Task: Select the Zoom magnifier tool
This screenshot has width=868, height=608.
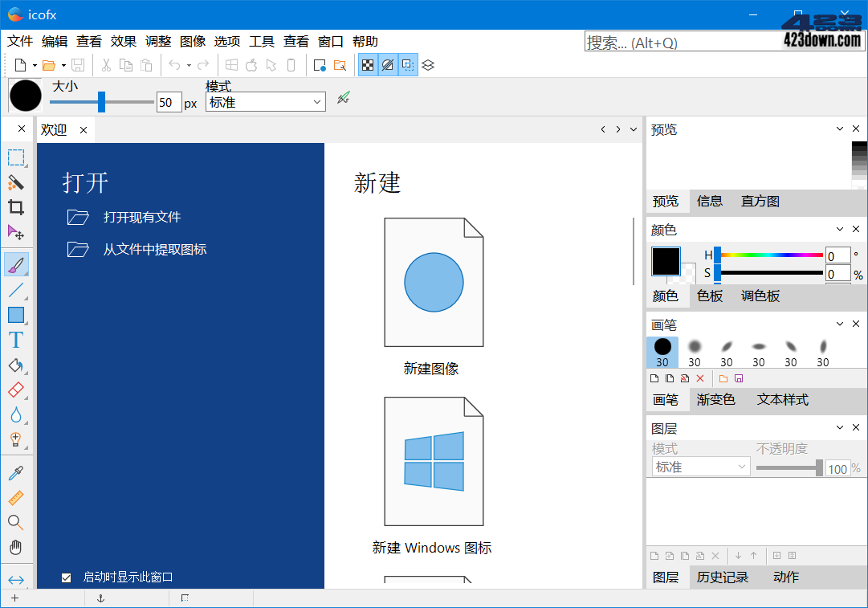Action: point(16,522)
